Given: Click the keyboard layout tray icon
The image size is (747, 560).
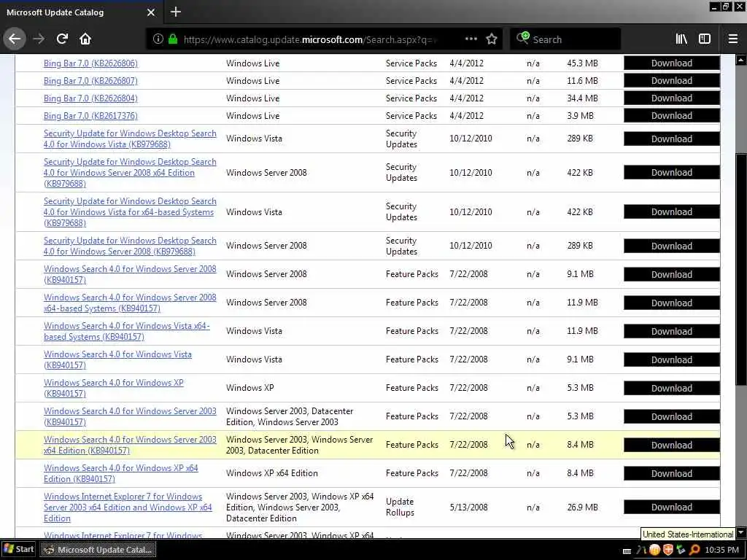Looking at the screenshot, I should tap(627, 551).
